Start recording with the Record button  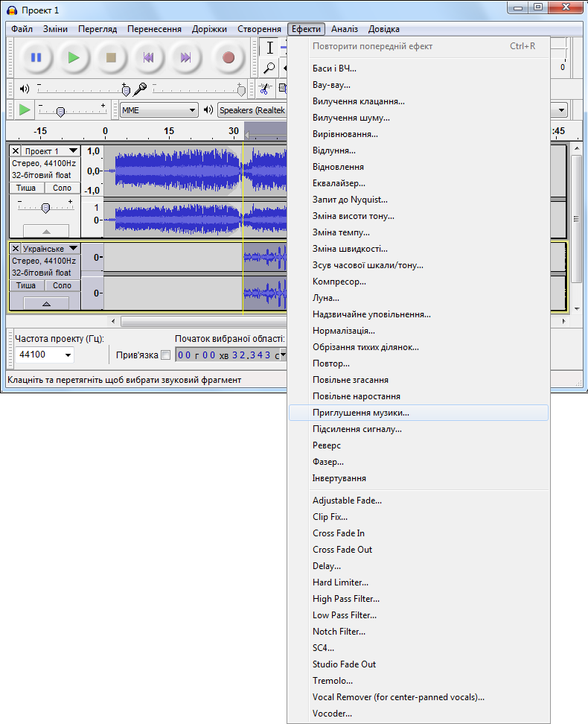point(229,57)
